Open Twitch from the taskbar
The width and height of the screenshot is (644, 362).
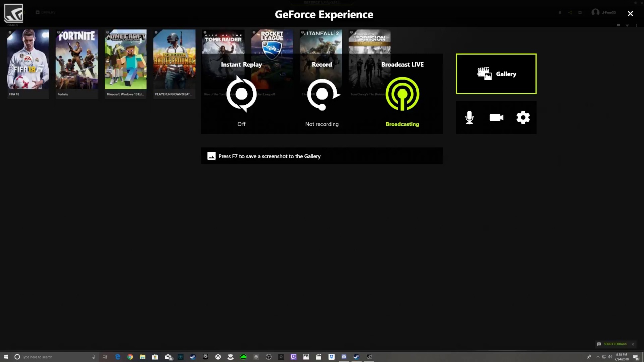coord(293,357)
